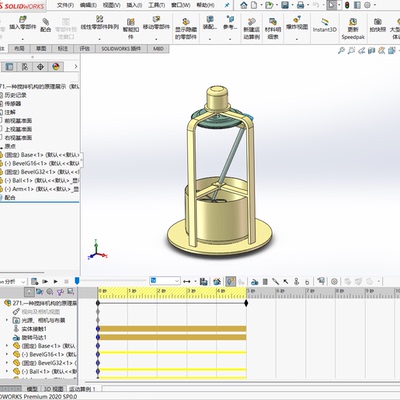
Task: Open the Options gear icon in top toolbar
Action: [367, 5]
